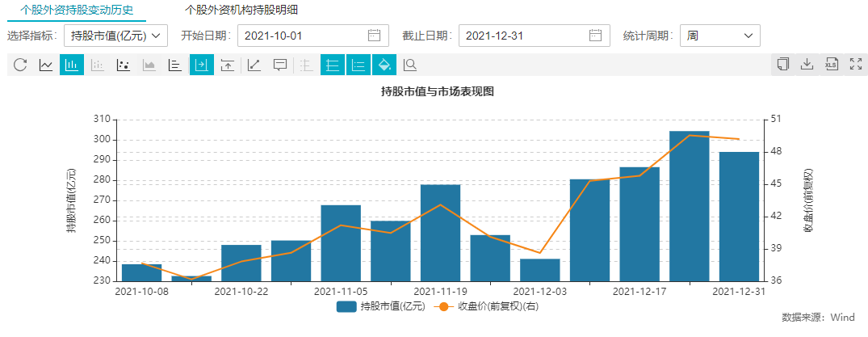Open the chart zoom search tool
The width and height of the screenshot is (868, 337).
coord(410,65)
